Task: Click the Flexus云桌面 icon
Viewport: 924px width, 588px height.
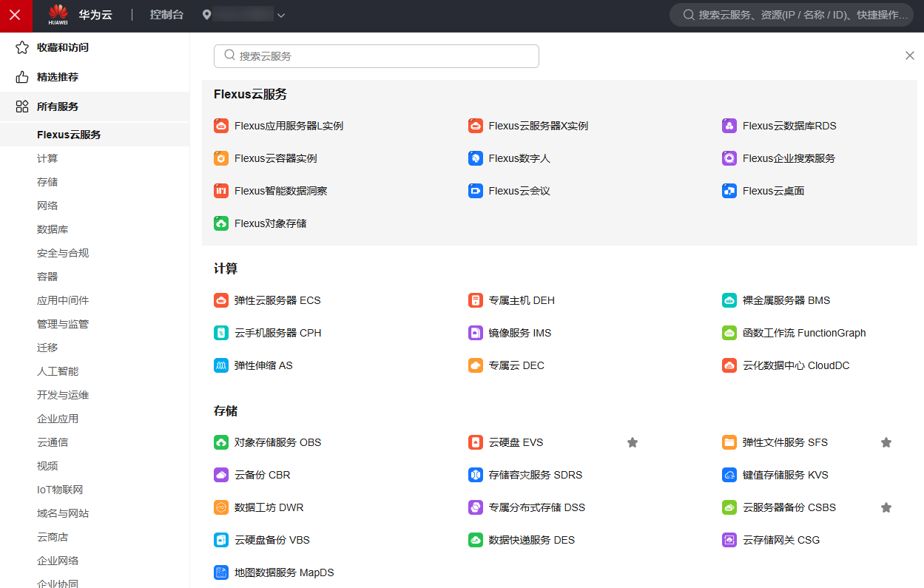Action: [x=729, y=191]
